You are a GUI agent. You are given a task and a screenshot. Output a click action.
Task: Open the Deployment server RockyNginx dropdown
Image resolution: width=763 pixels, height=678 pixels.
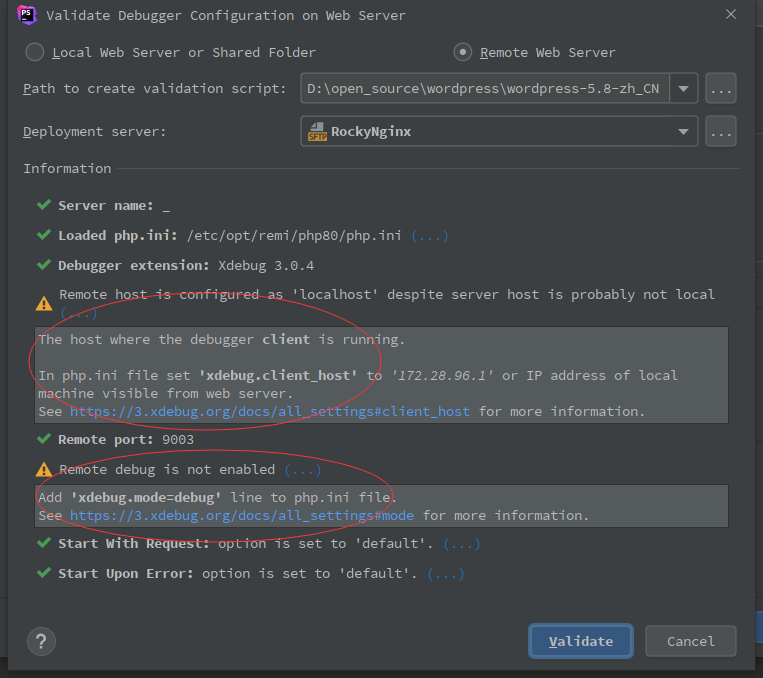click(684, 131)
